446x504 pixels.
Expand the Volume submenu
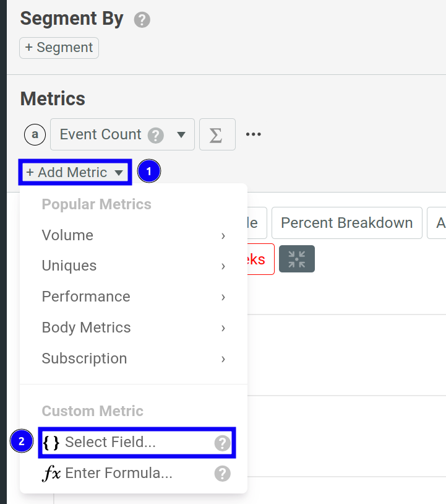click(67, 235)
